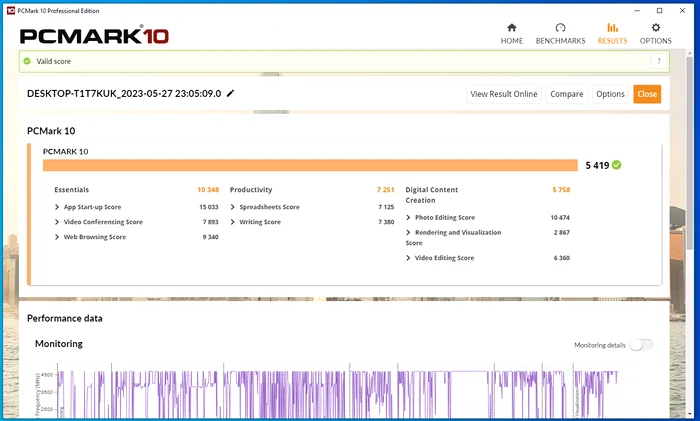Click App Start-up value 15 033
Screen dimensions: 700x421
point(209,207)
